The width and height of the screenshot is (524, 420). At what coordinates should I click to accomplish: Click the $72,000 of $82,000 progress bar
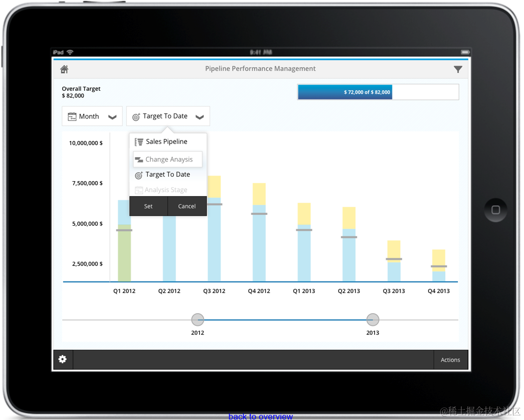(x=378, y=92)
